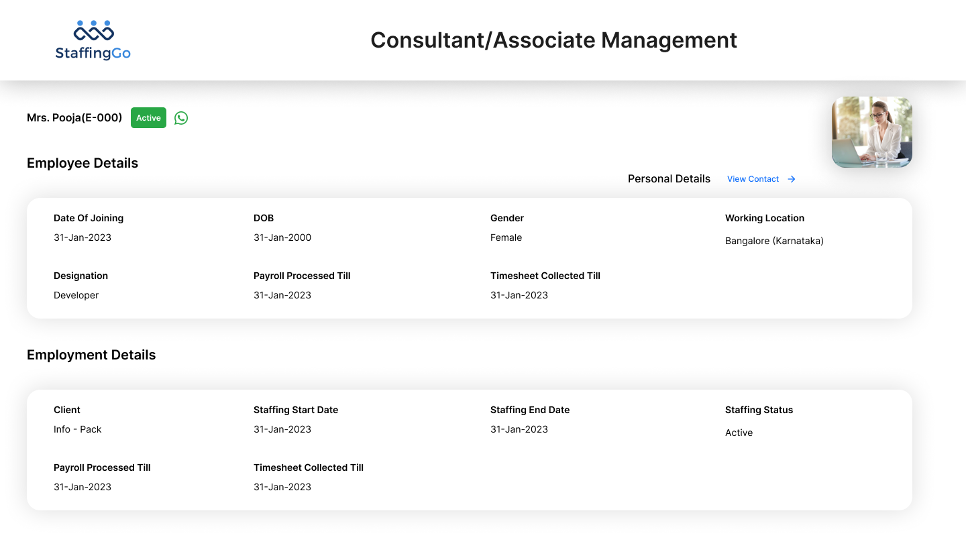The image size is (966, 560).
Task: Click the Mrs. Pooja(E-000) employee name
Action: 74,118
